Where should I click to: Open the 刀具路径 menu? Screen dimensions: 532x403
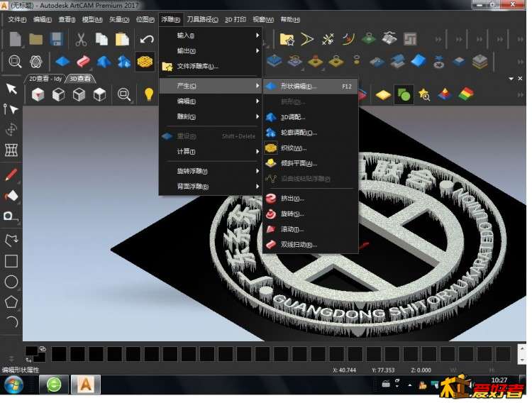(x=202, y=19)
